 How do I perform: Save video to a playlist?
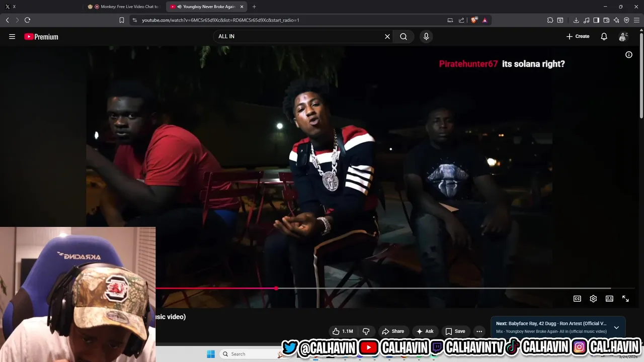tap(455, 331)
